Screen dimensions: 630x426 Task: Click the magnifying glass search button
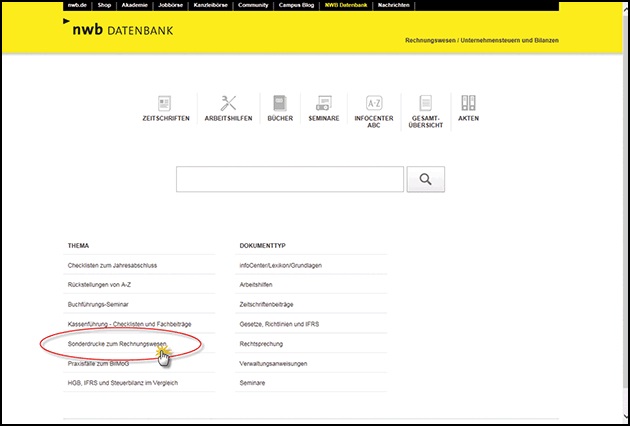pyautogui.click(x=425, y=179)
